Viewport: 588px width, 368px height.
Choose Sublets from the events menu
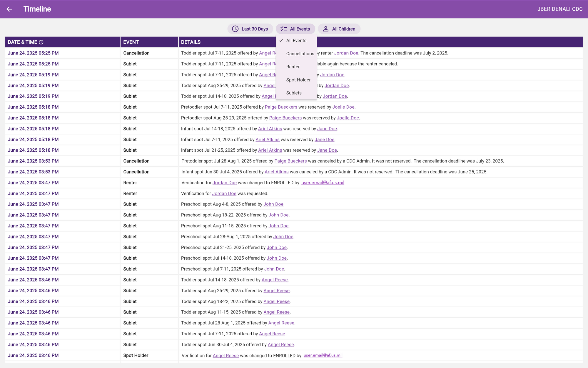point(296,93)
